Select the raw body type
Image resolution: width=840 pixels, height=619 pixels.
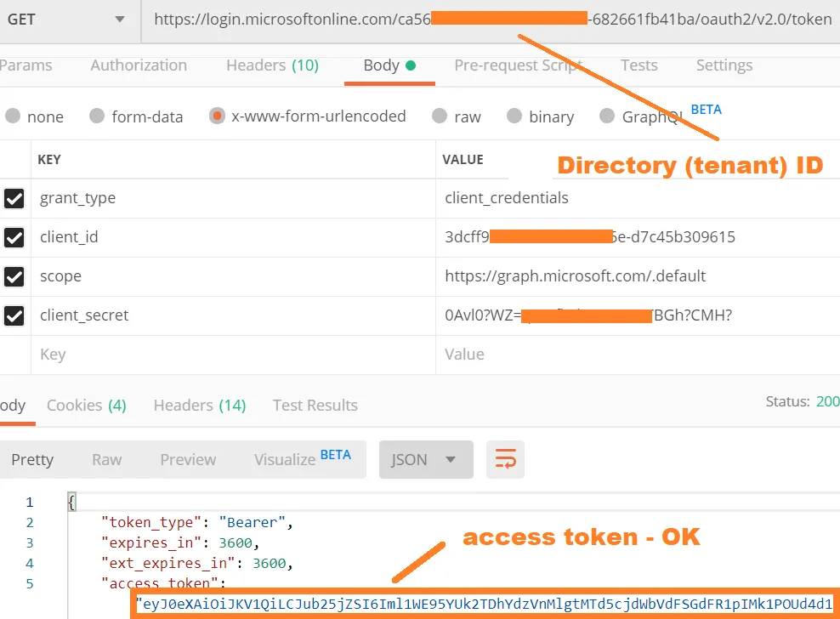click(x=457, y=116)
